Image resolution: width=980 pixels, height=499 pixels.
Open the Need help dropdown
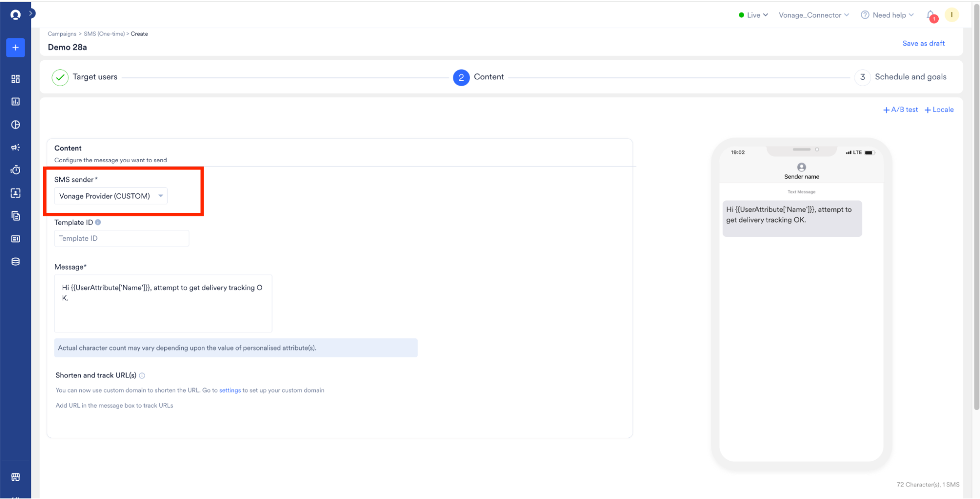(888, 15)
